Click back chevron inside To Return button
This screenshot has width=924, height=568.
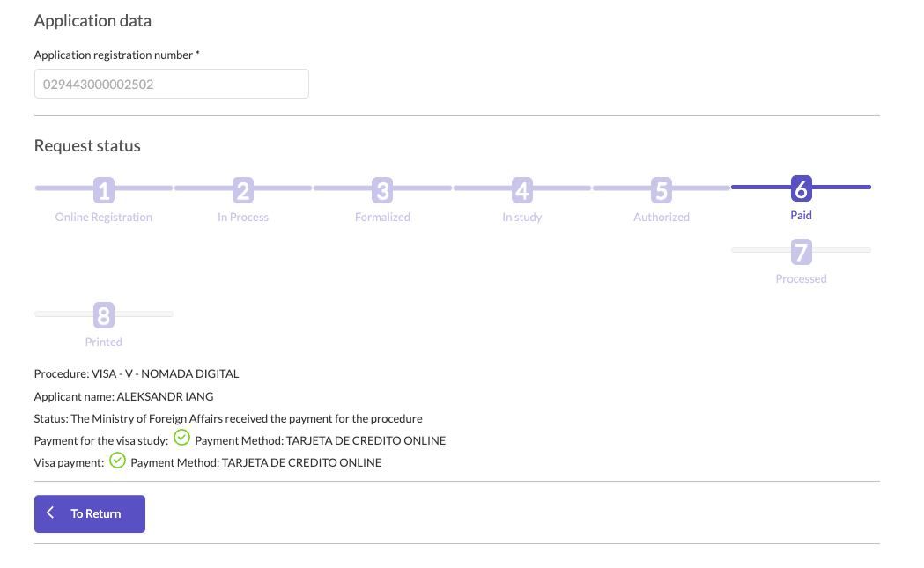[x=51, y=513]
